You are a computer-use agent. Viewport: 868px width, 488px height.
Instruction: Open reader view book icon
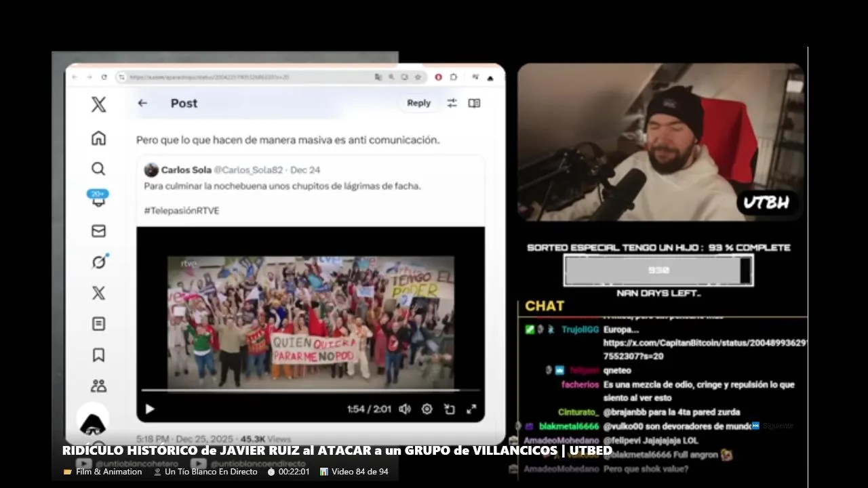coord(474,103)
